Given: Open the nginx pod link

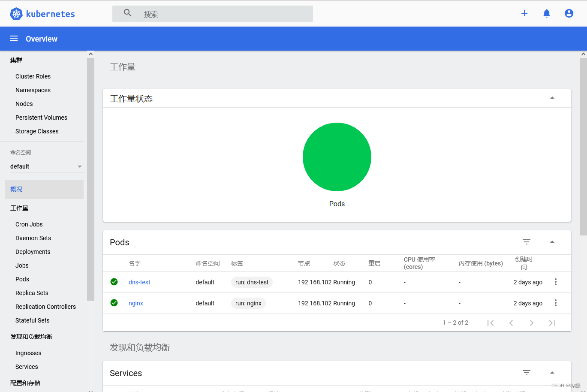Looking at the screenshot, I should [136, 303].
